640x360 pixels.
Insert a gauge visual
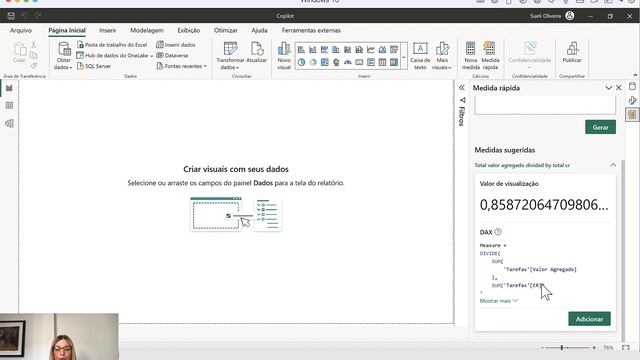click(347, 62)
